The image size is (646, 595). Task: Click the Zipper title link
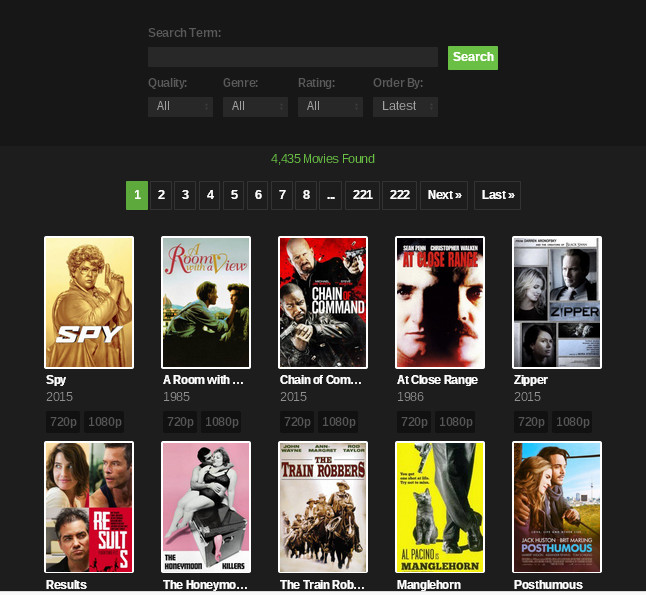pyautogui.click(x=531, y=380)
